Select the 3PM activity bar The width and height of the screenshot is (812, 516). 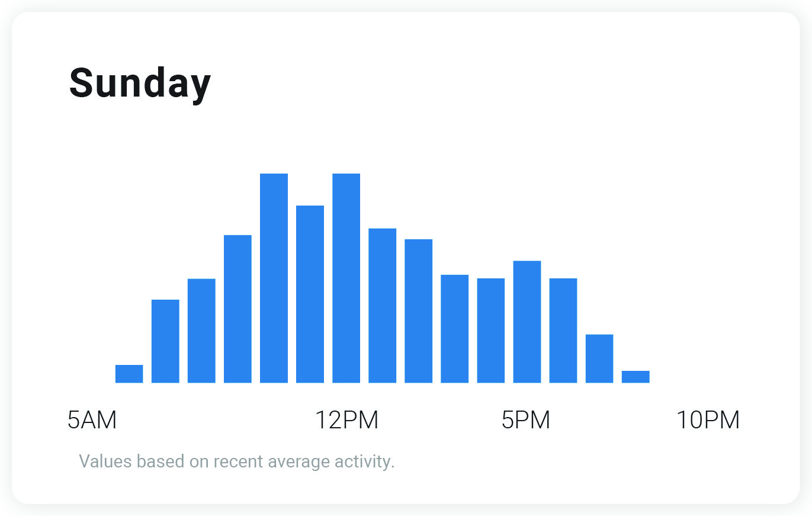pyautogui.click(x=454, y=329)
